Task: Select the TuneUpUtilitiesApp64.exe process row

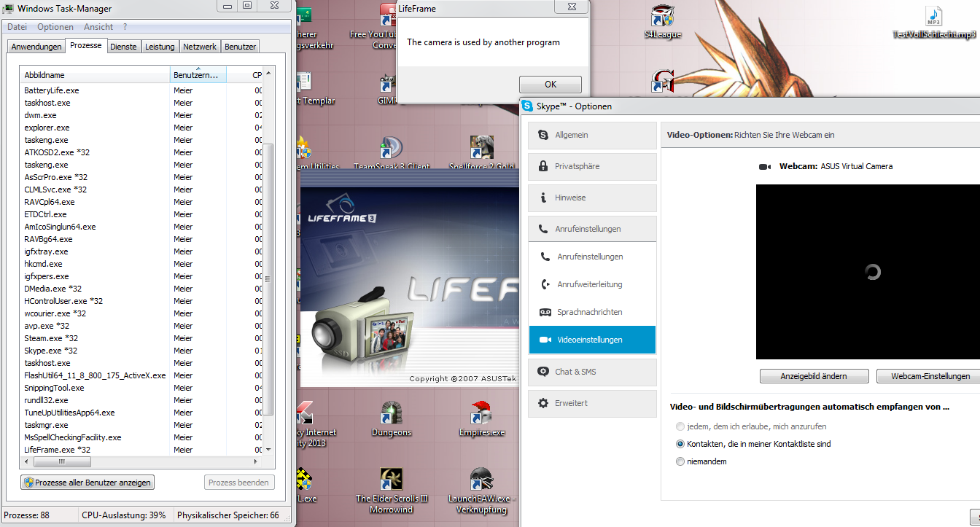Action: pos(141,413)
